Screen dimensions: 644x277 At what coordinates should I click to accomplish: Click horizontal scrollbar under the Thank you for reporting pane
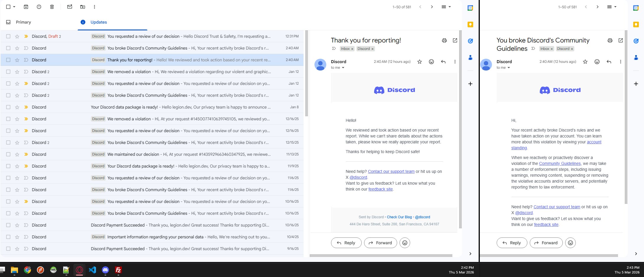click(381, 255)
